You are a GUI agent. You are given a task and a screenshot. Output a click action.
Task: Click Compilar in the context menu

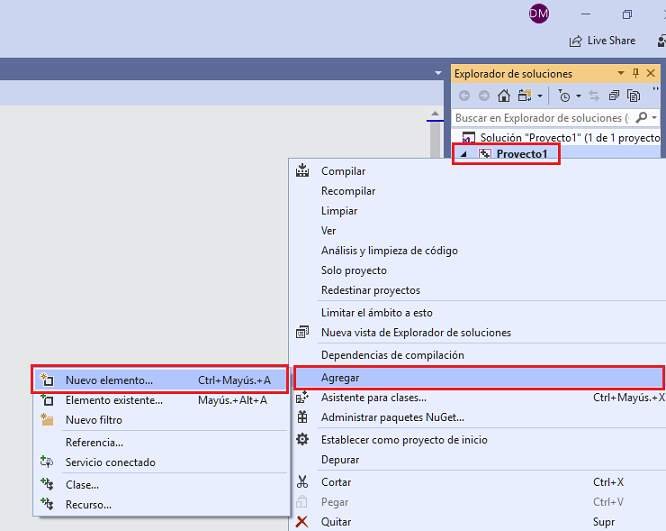[x=343, y=171]
